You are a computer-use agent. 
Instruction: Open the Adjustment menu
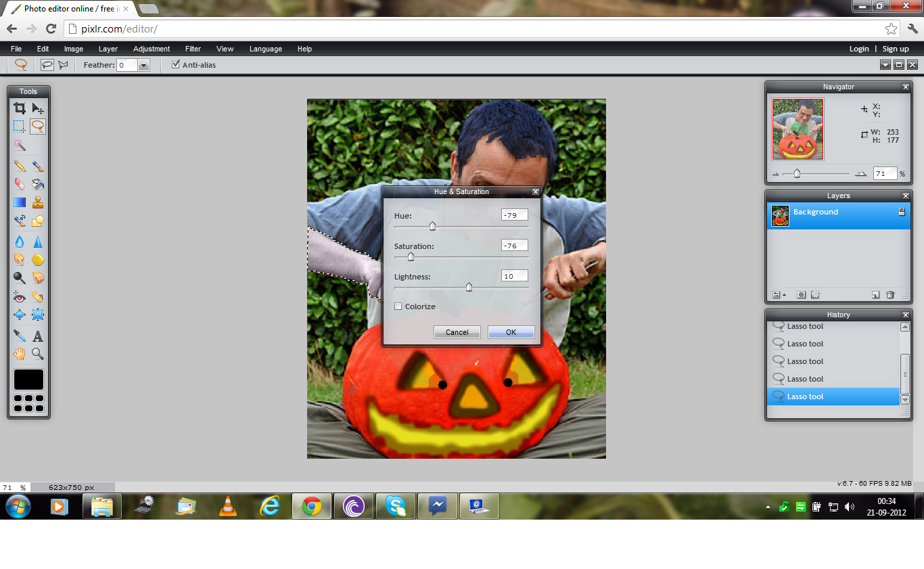click(x=152, y=49)
